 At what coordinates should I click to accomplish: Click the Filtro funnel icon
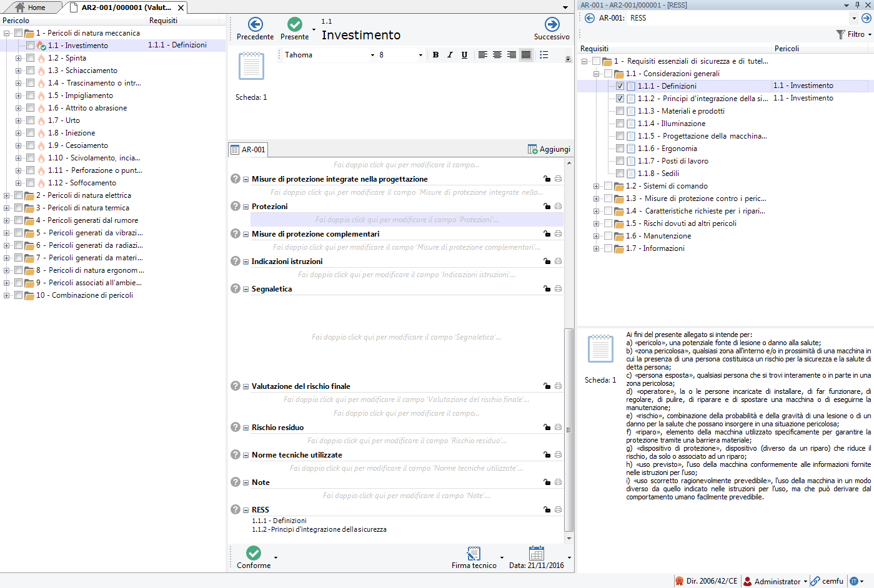[x=841, y=34]
